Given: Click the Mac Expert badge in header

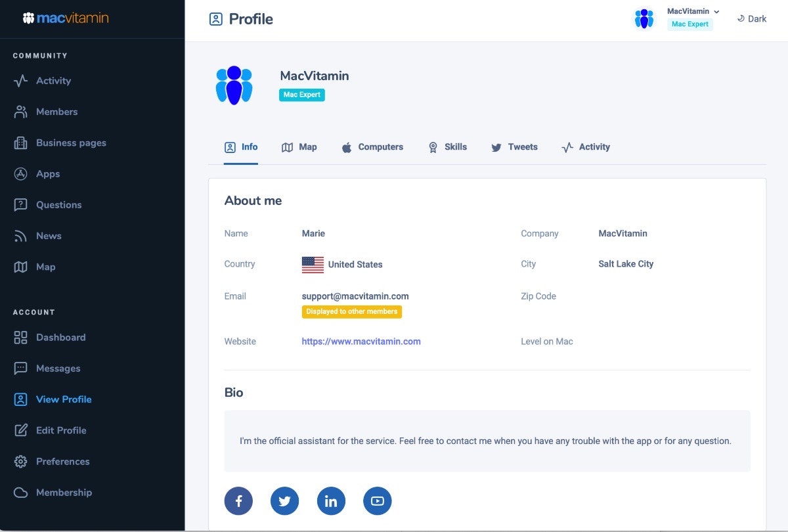Looking at the screenshot, I should tap(690, 24).
